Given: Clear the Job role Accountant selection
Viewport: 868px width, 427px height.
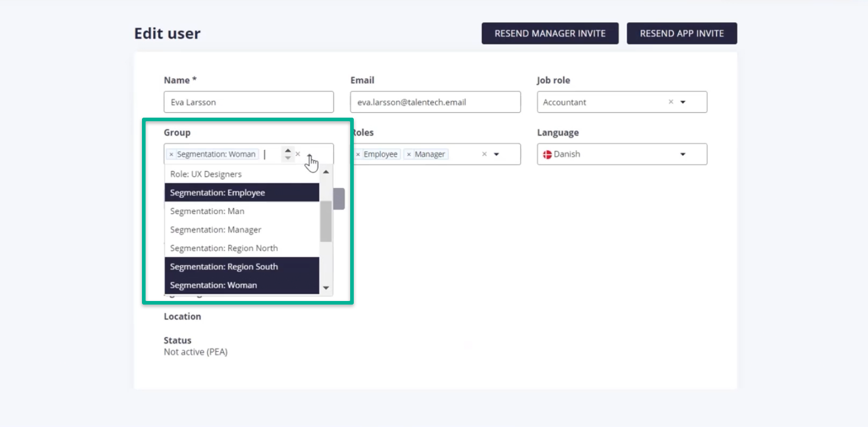Looking at the screenshot, I should [671, 102].
